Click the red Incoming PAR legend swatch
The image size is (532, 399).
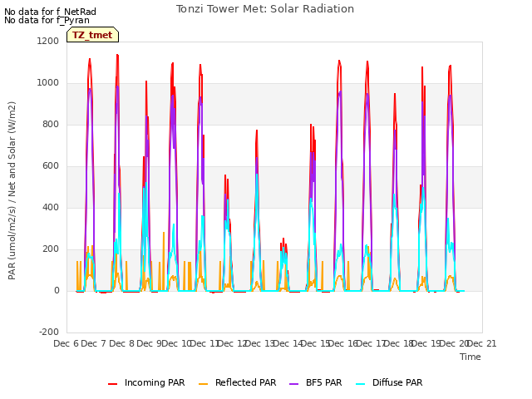(113, 384)
